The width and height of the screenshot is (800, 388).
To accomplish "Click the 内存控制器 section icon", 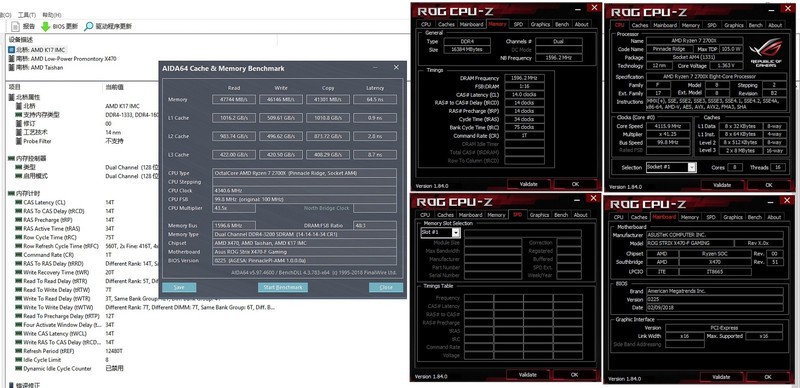I will click(x=12, y=159).
